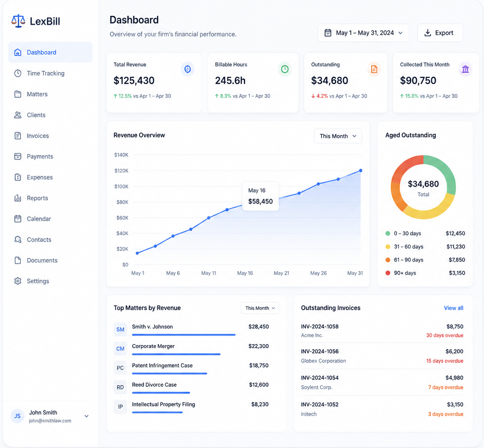Click the green 0–30 days legend dot

click(x=388, y=233)
